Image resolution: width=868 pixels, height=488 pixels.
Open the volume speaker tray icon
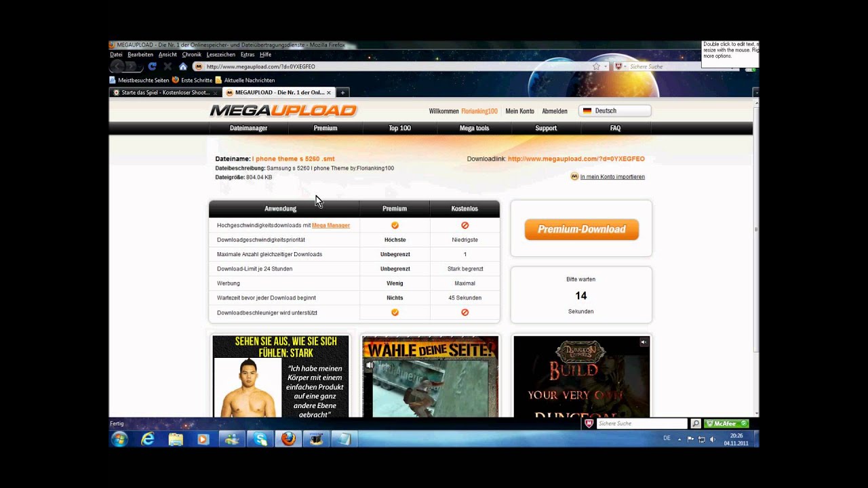[712, 439]
